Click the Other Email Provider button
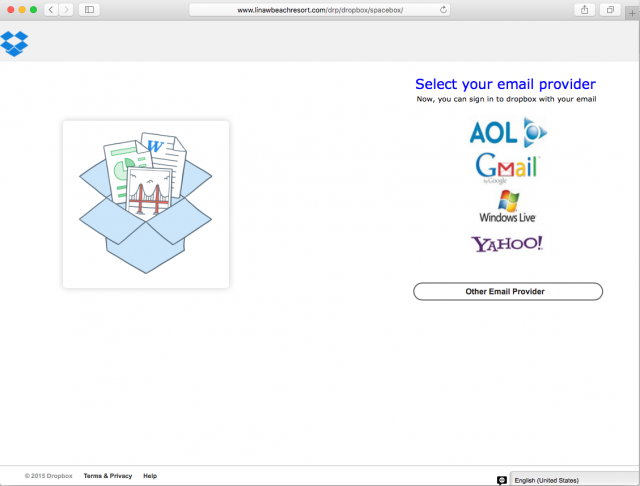This screenshot has height=486, width=640. [508, 291]
